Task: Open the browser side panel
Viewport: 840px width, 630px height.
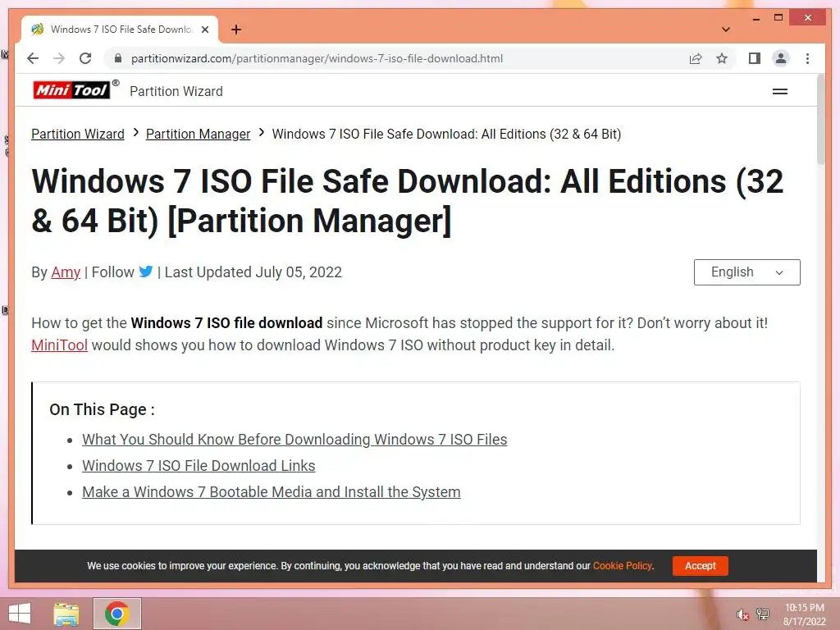Action: click(x=755, y=58)
